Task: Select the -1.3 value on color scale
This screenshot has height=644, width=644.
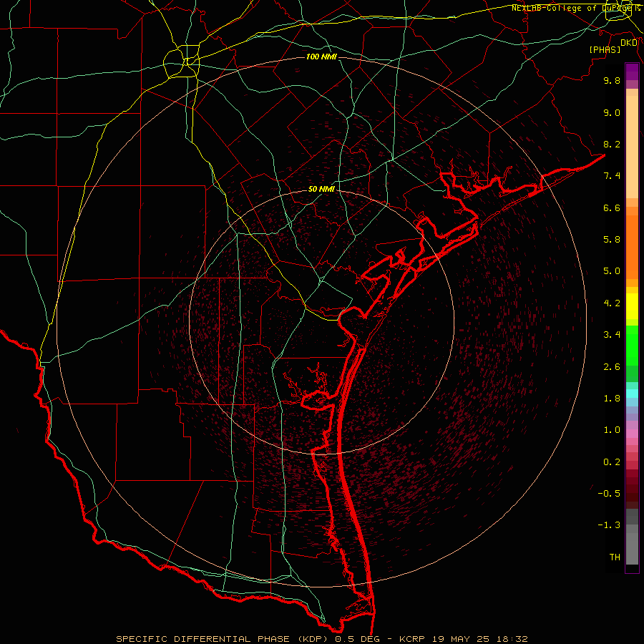Action: pyautogui.click(x=609, y=525)
